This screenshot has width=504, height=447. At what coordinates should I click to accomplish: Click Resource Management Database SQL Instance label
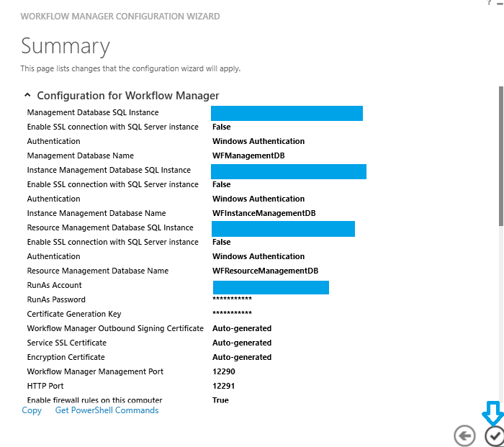[110, 227]
